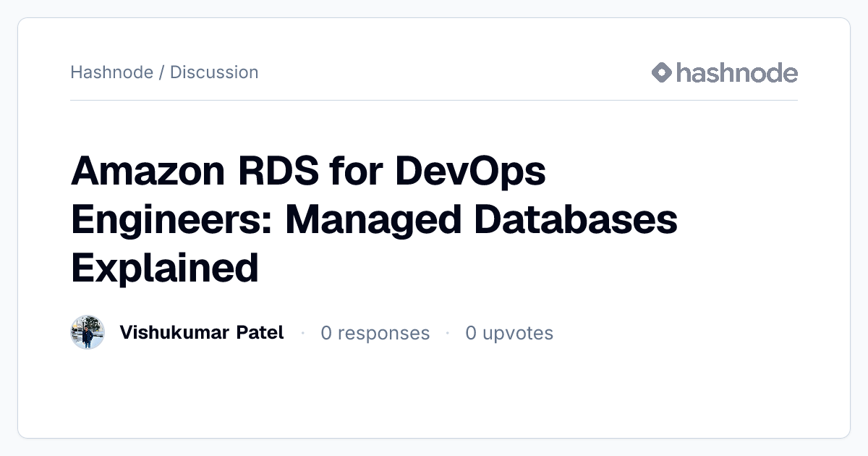The image size is (868, 456).
Task: Click the word "upvotes" label
Action: [x=517, y=333]
